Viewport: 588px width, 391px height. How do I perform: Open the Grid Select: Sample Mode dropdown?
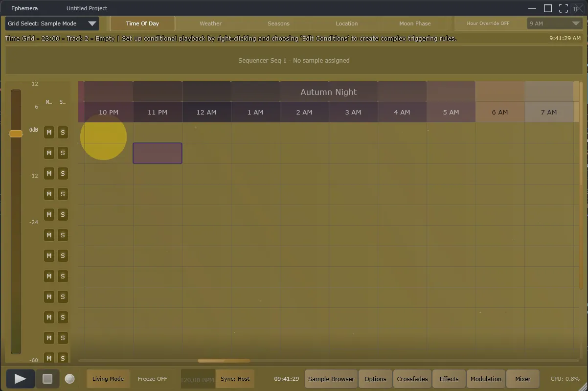coord(51,23)
